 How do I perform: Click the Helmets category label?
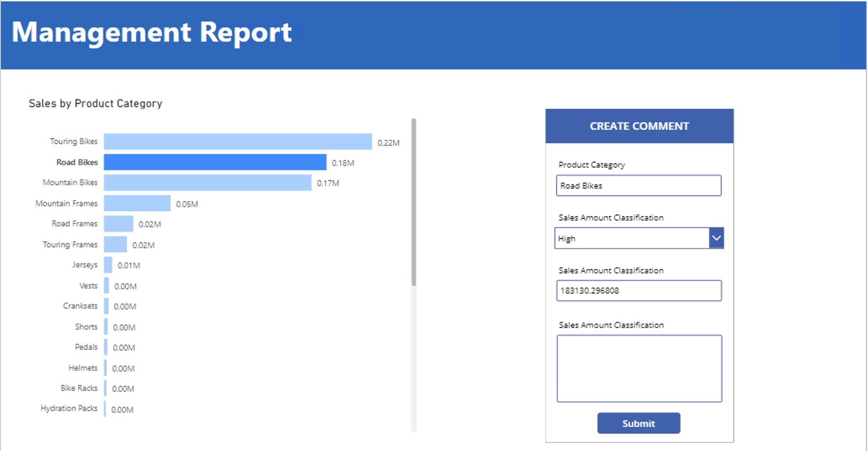coord(83,368)
